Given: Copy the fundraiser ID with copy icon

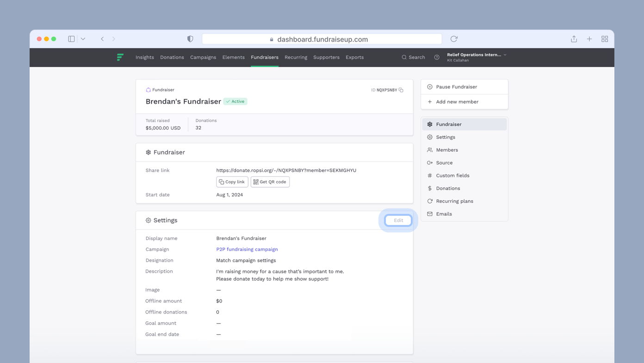Looking at the screenshot, I should (x=401, y=90).
